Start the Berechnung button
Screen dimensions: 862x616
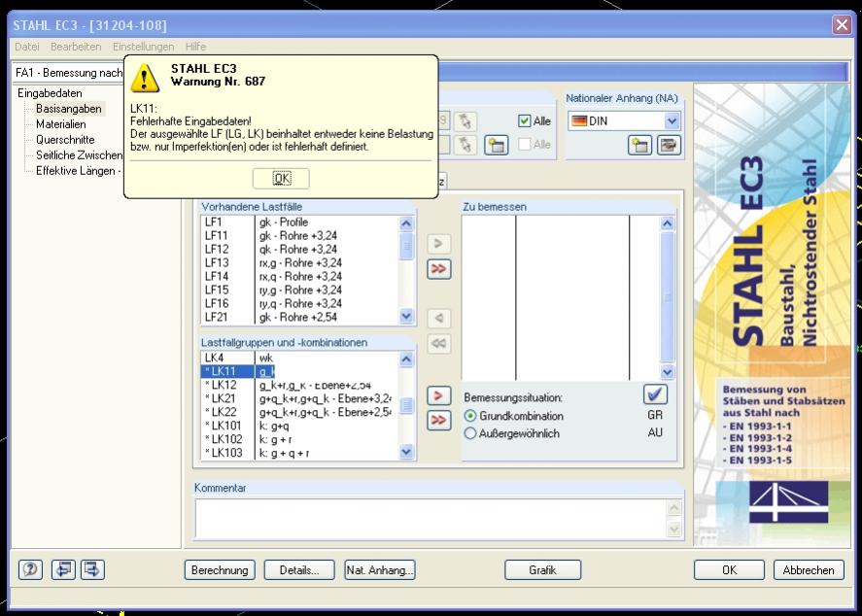(220, 569)
